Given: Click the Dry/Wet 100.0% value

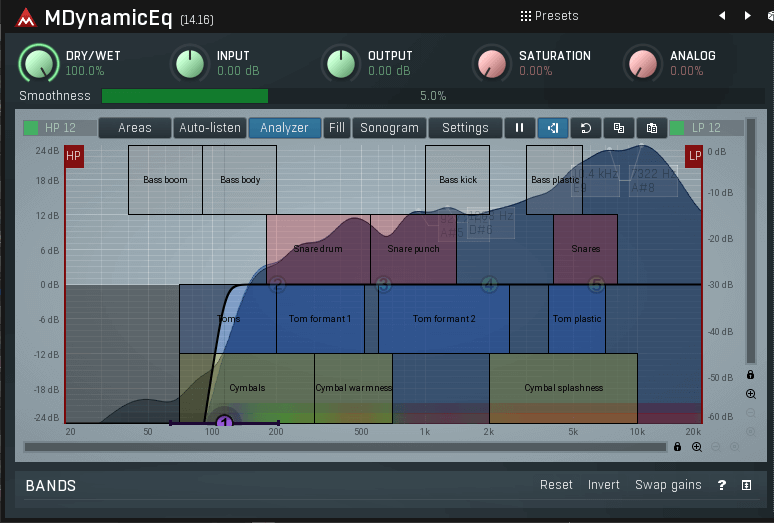Looking at the screenshot, I should tap(84, 71).
